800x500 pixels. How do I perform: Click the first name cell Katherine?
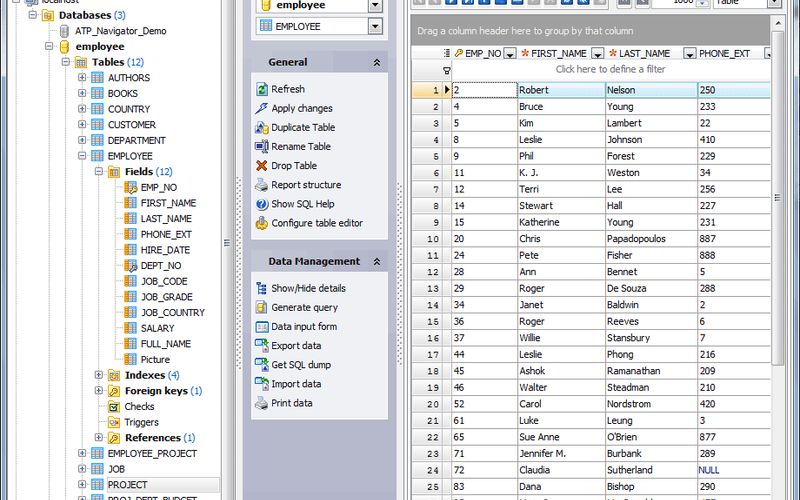point(561,222)
